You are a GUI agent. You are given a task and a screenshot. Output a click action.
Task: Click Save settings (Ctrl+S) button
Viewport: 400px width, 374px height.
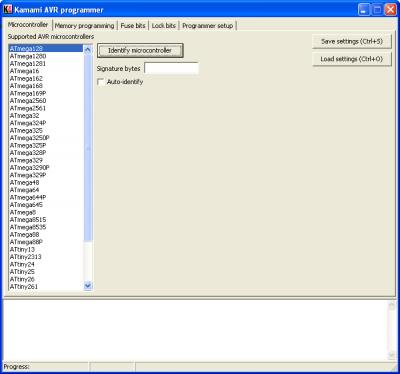point(352,41)
